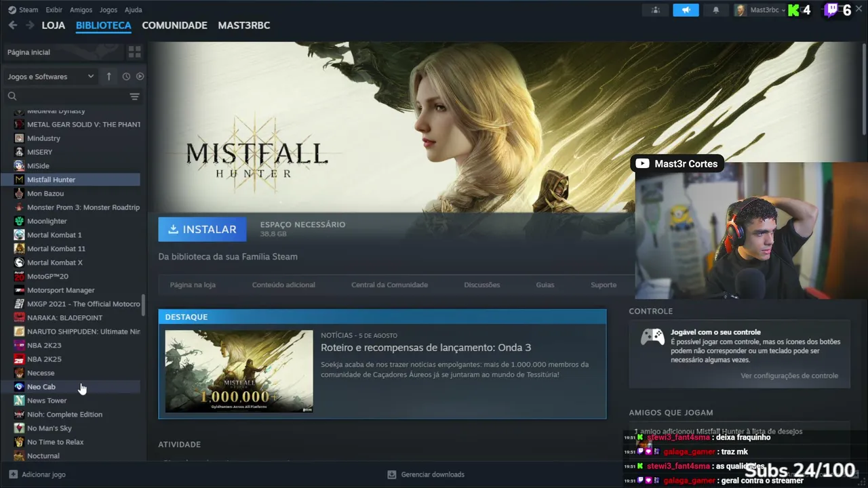
Task: Open the Central da Comunidade tab
Action: click(x=389, y=285)
